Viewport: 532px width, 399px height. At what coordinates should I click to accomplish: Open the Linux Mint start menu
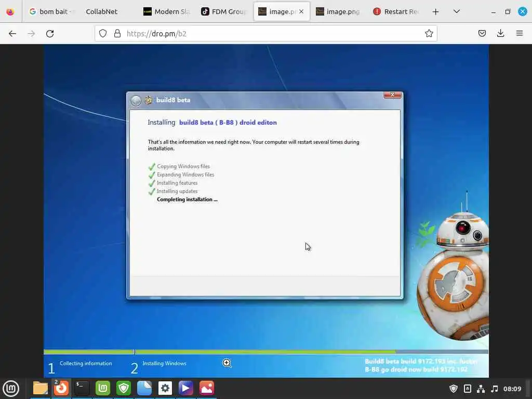pos(11,389)
